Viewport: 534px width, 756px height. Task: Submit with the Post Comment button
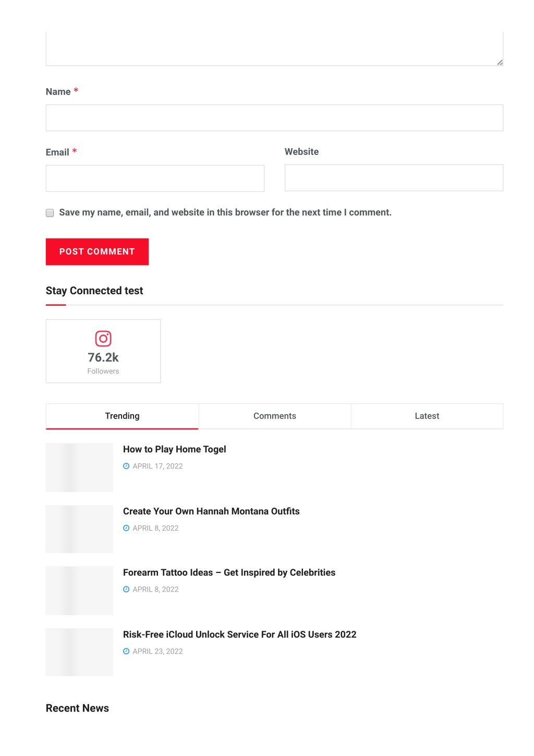point(97,252)
